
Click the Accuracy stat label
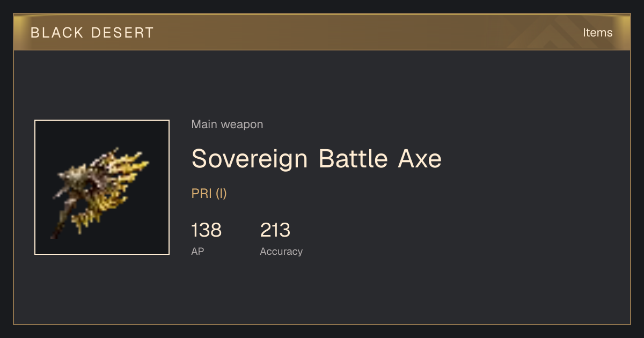(281, 251)
